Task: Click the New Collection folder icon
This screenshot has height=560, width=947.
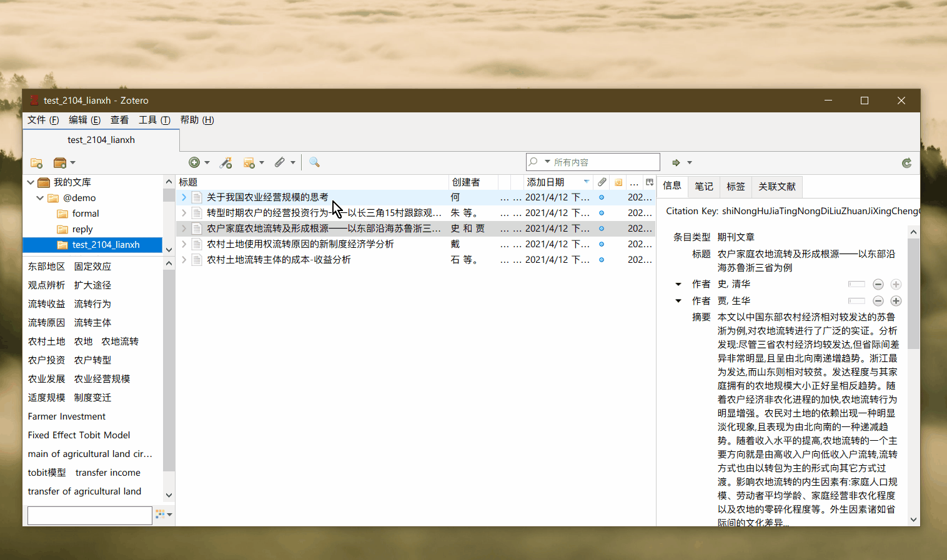Action: (37, 163)
